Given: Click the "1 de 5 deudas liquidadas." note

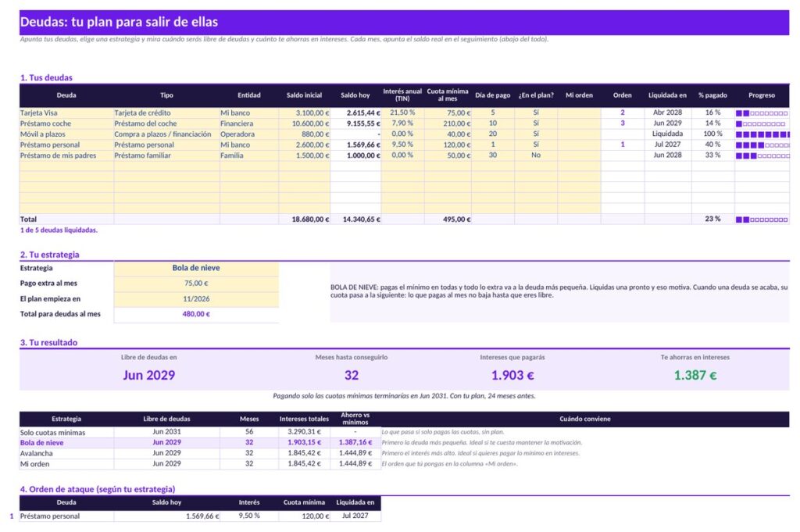Looking at the screenshot, I should [x=59, y=230].
